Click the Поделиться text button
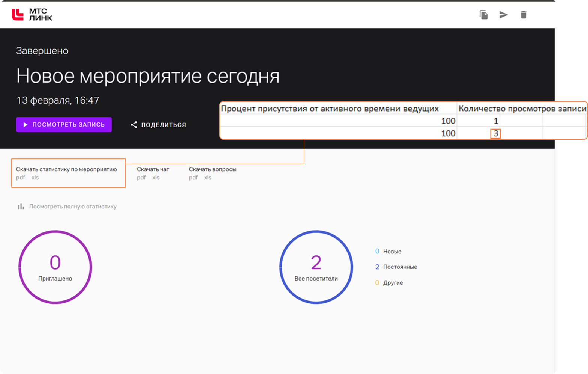This screenshot has height=374, width=588. click(163, 125)
